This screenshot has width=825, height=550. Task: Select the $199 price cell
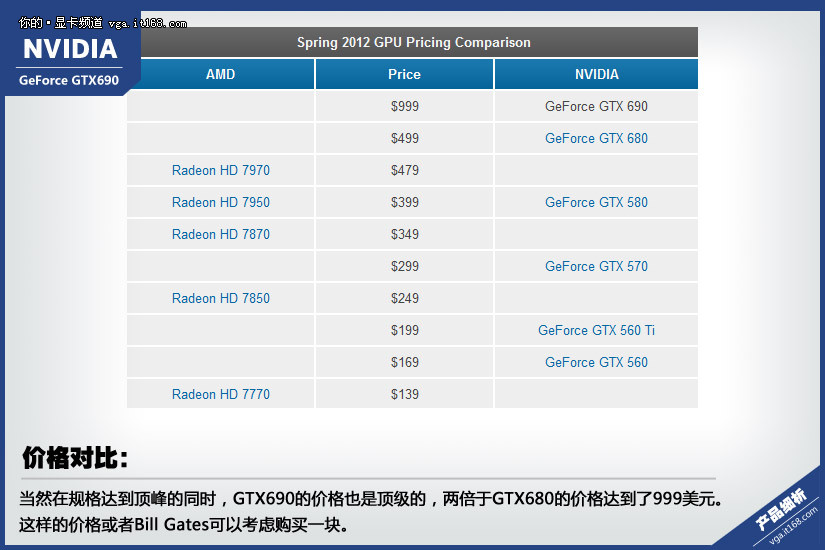point(404,330)
